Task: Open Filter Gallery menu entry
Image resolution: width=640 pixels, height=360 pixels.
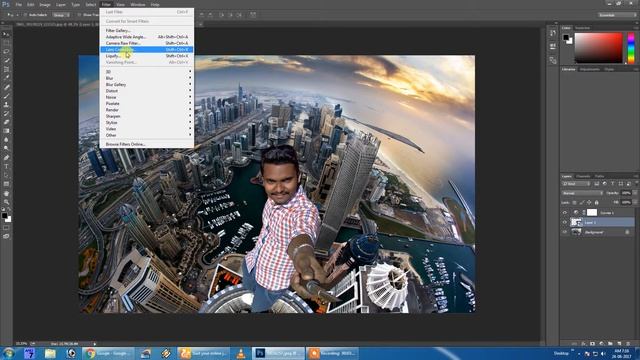Action: coord(147,31)
